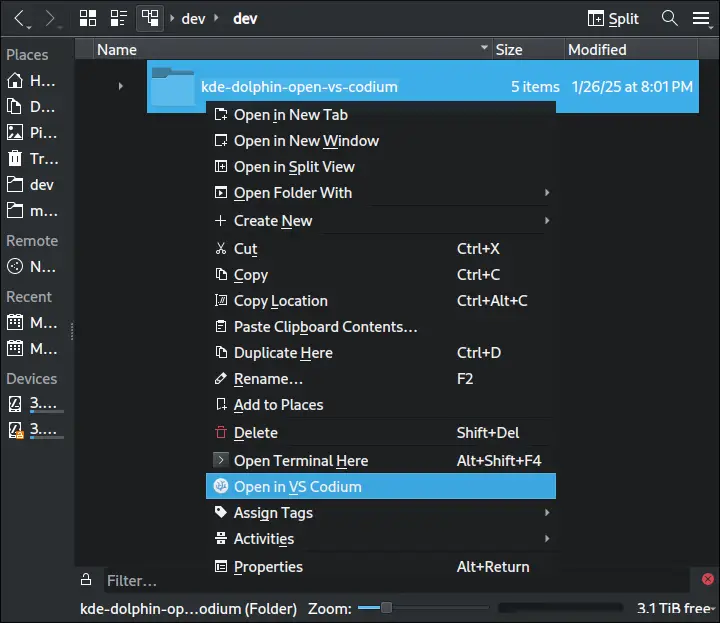Open the hamburger menu icon
The height and width of the screenshot is (623, 720).
(702, 18)
